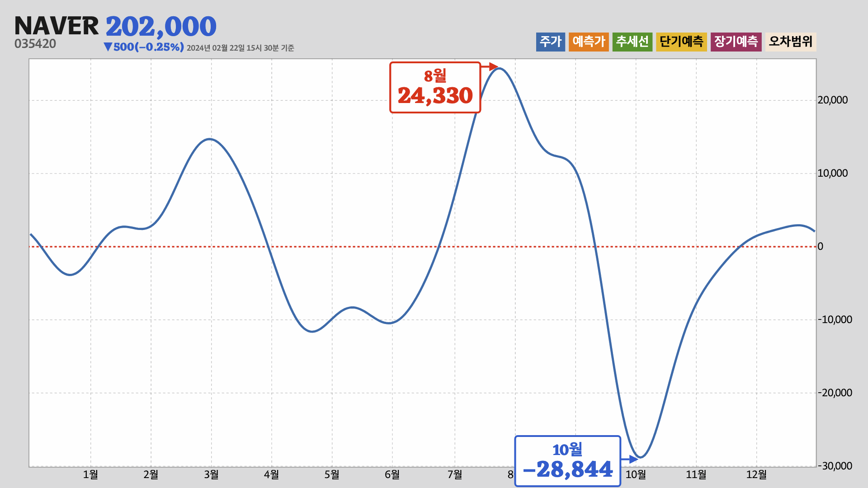Click the 12월 x-axis label

pos(756,474)
